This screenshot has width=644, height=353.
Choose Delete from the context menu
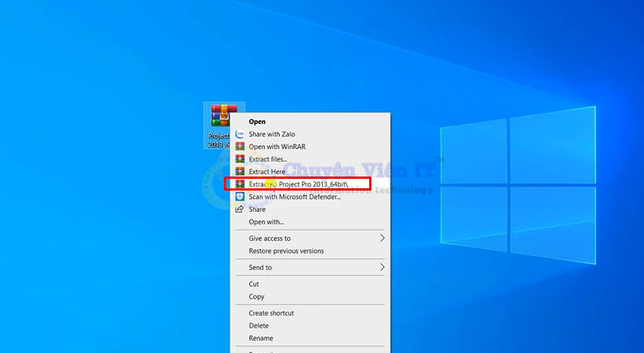pos(258,326)
